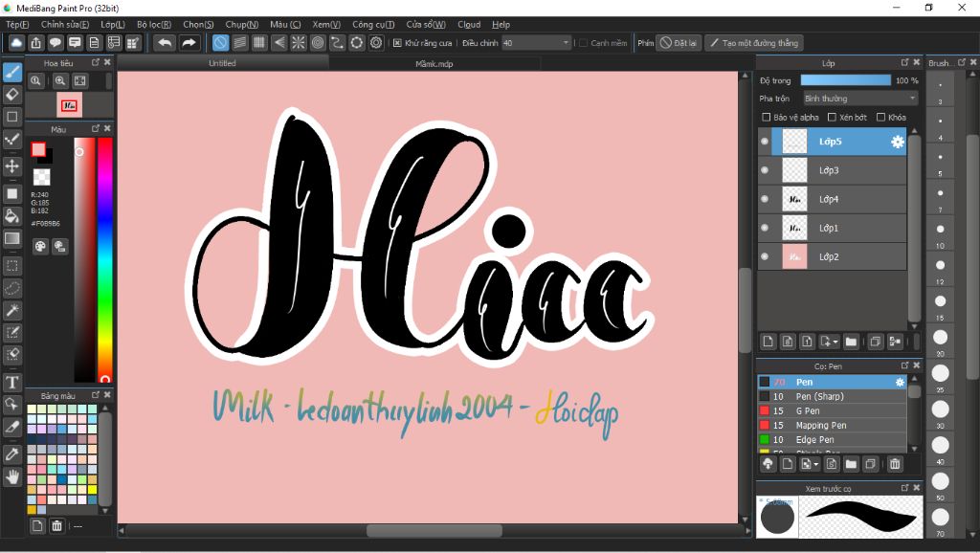Switch to the Untitled tab

[222, 63]
